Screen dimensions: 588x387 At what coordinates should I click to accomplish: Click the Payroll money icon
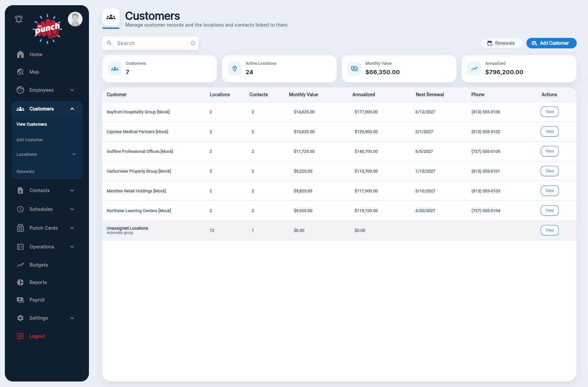click(x=20, y=300)
